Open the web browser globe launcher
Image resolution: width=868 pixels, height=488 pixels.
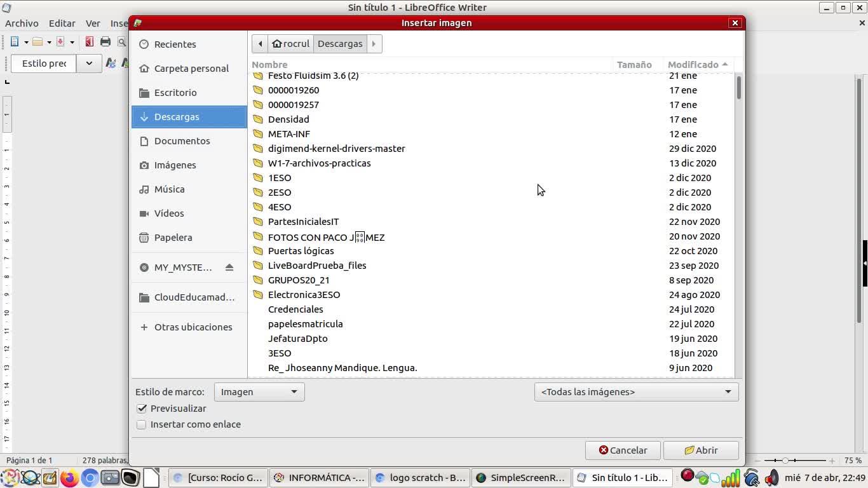pos(29,478)
